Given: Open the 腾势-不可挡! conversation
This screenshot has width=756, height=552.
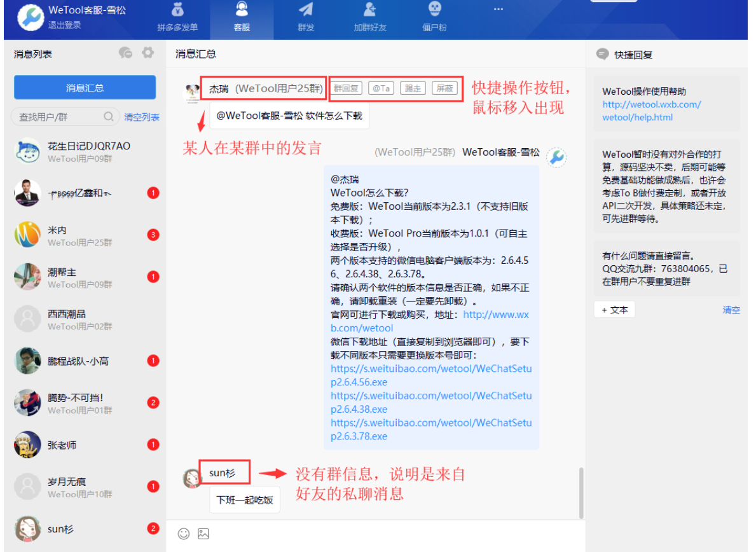Looking at the screenshot, I should pos(85,403).
